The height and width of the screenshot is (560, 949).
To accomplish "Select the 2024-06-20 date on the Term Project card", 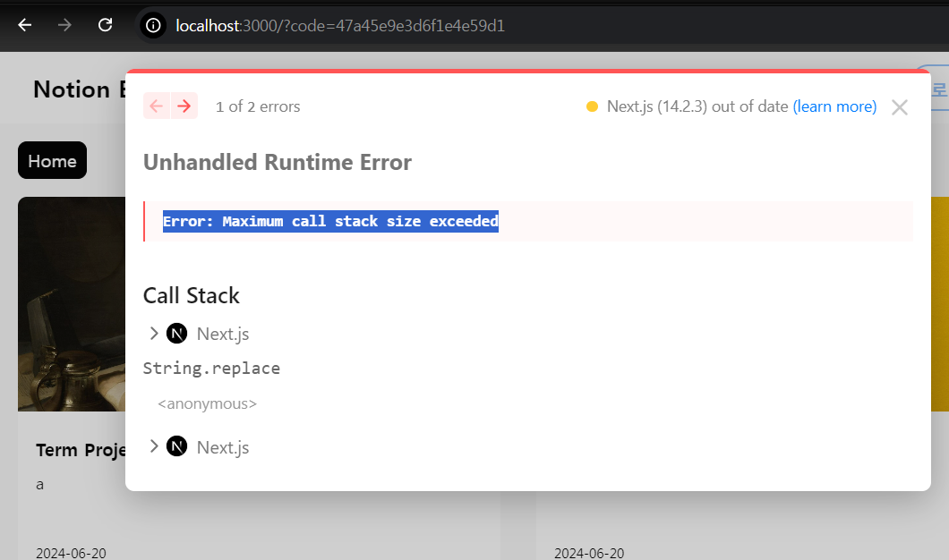I will click(71, 553).
